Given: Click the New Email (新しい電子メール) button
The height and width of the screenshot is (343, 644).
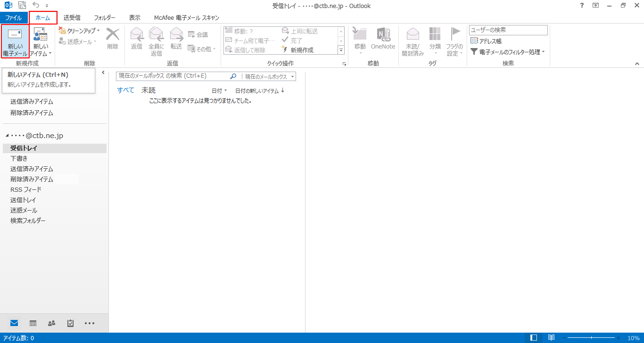Looking at the screenshot, I should tap(15, 41).
